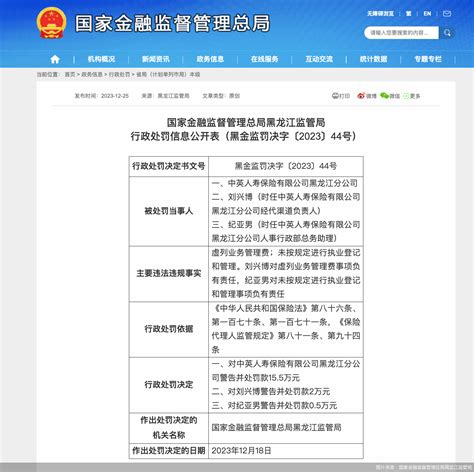Click table label 行政处罚决定
This screenshot has width=474, height=472.
pos(169,384)
